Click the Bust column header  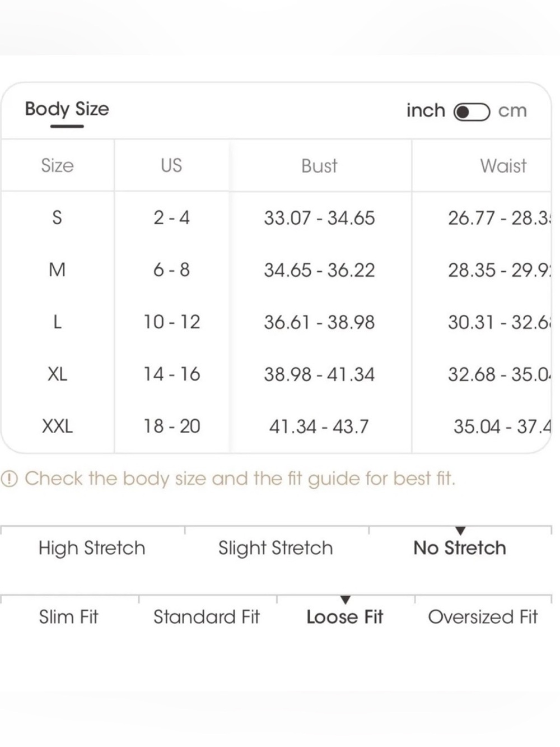click(319, 166)
